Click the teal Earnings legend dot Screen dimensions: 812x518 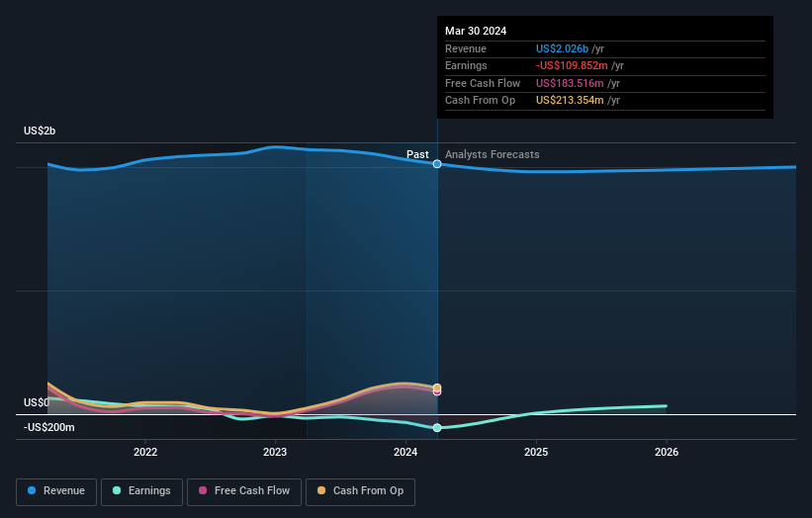click(x=117, y=490)
